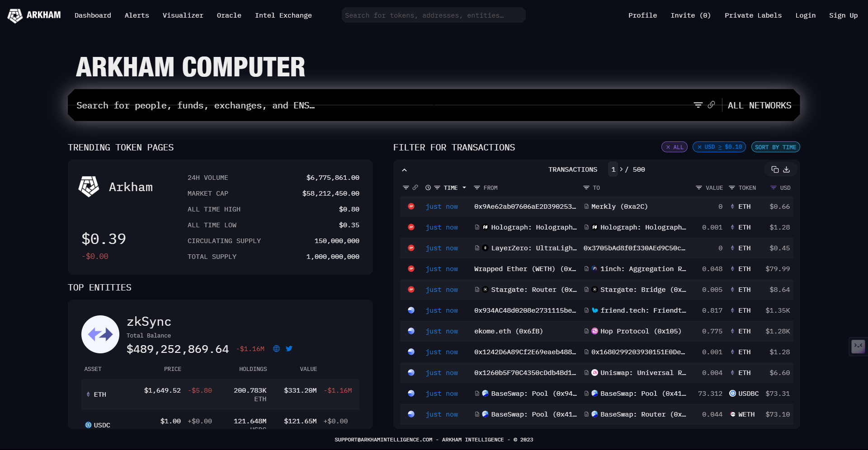The image size is (868, 450).
Task: Open the Visualizer menu item
Action: tap(183, 15)
